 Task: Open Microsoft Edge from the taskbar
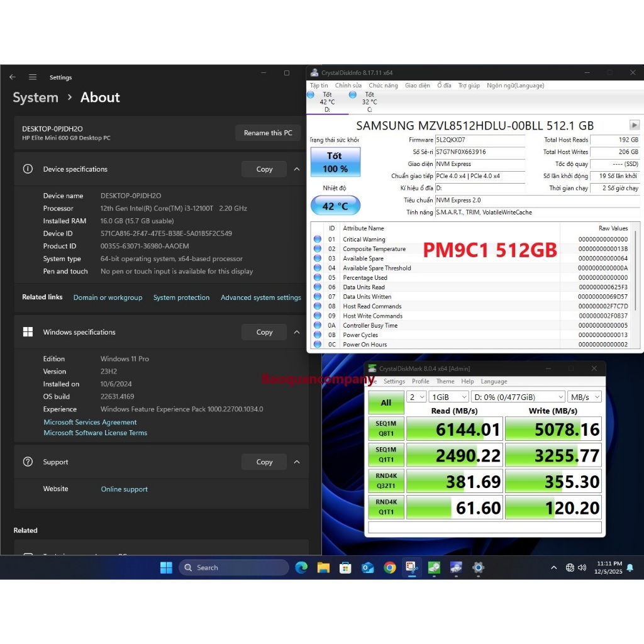click(301, 567)
